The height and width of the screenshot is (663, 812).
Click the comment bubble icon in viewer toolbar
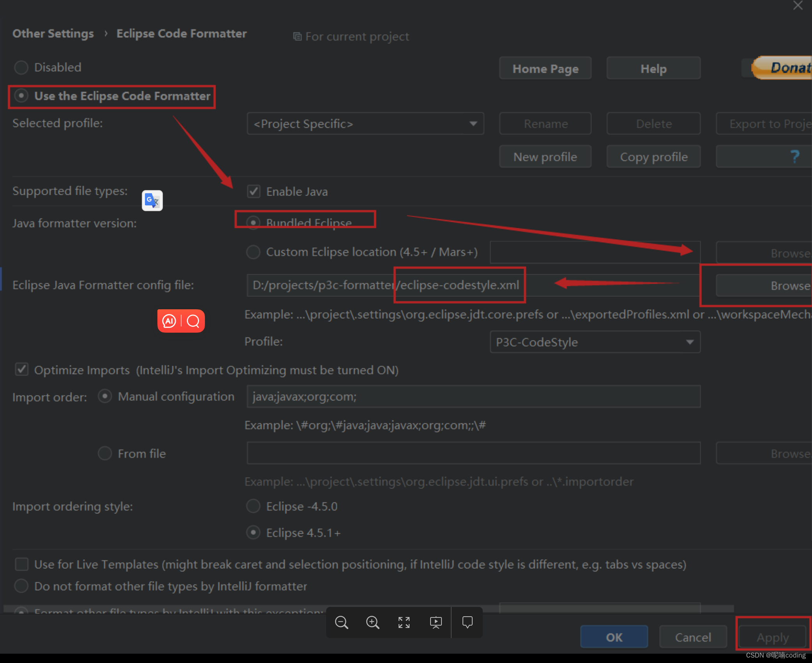468,622
